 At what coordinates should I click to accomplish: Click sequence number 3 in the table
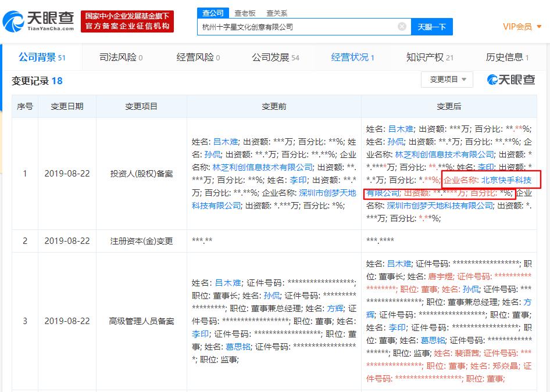click(x=25, y=321)
